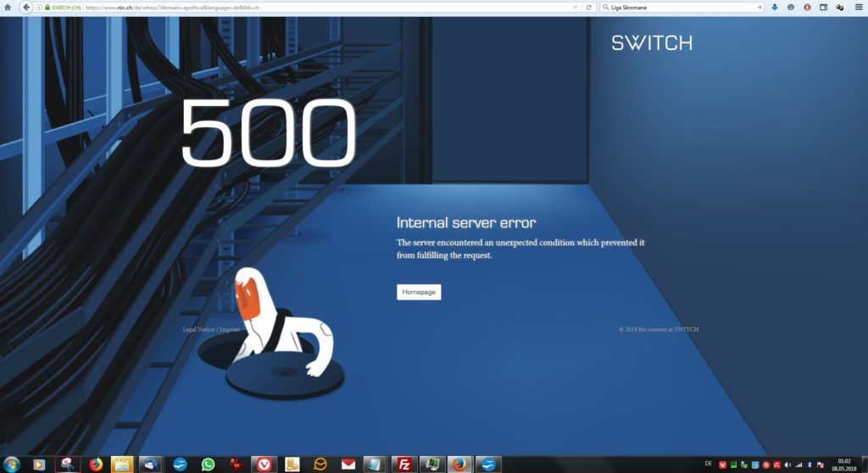Open WhatsApp from the taskbar
The width and height of the screenshot is (868, 473).
pos(208,465)
